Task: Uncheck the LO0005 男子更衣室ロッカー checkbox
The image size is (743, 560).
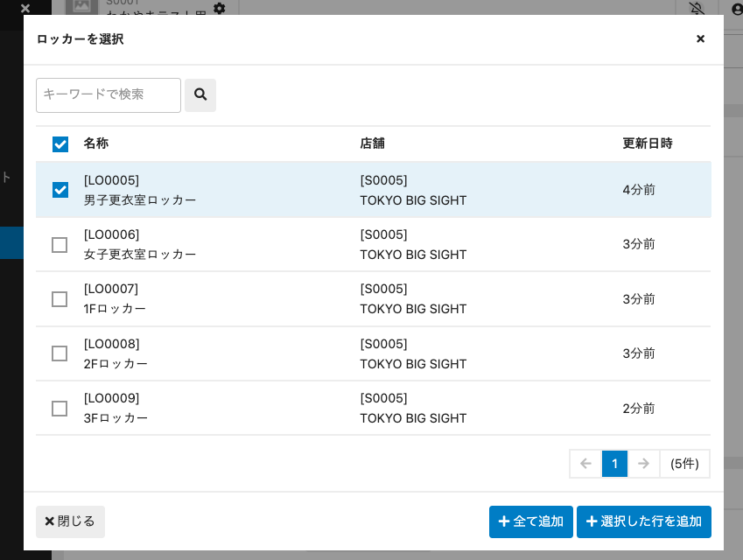Action: 60,190
